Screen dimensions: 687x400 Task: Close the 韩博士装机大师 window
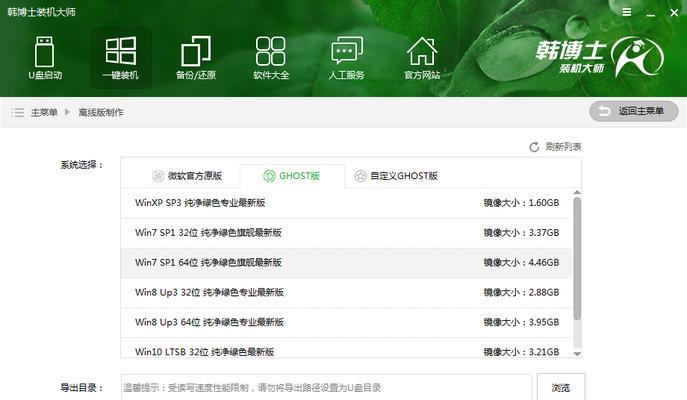point(674,13)
